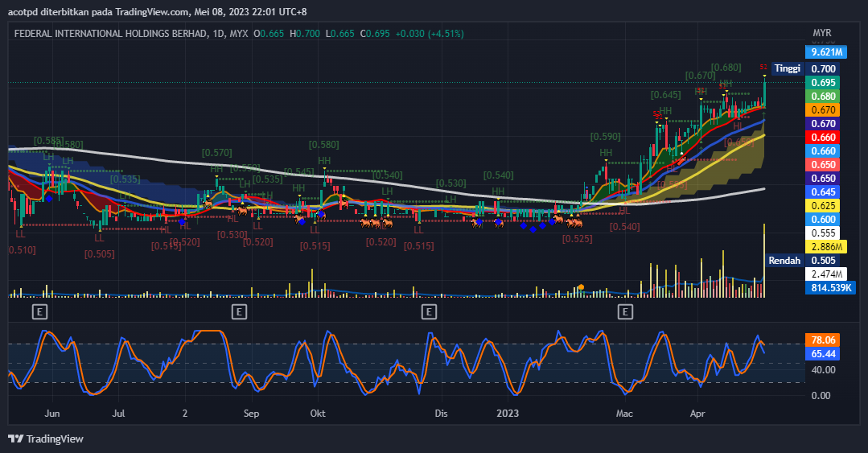Click the [0.525] swing low label

(577, 239)
